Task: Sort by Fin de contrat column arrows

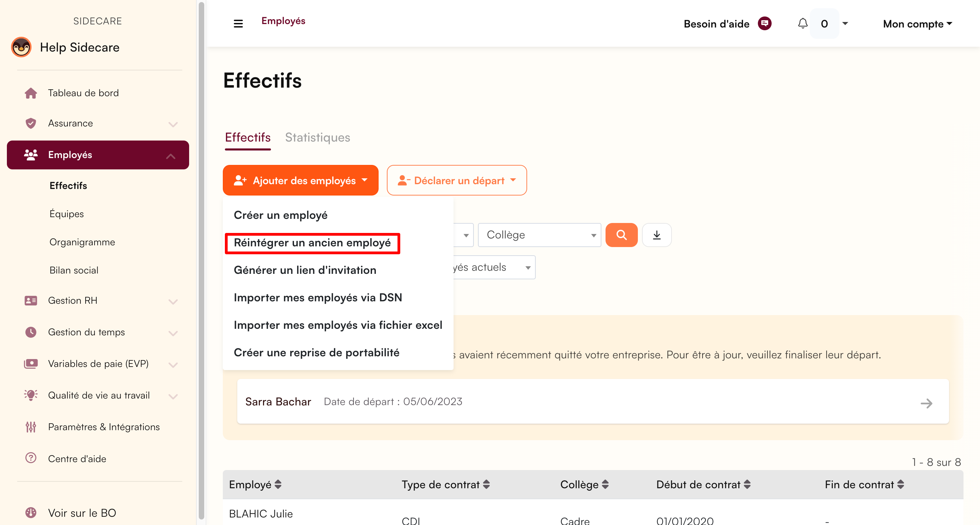Action: click(901, 484)
